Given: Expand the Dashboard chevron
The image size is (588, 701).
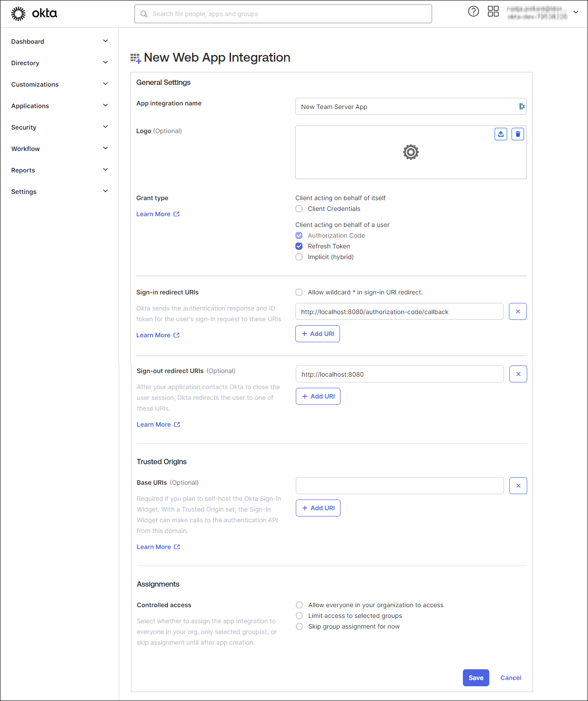Looking at the screenshot, I should [x=105, y=41].
